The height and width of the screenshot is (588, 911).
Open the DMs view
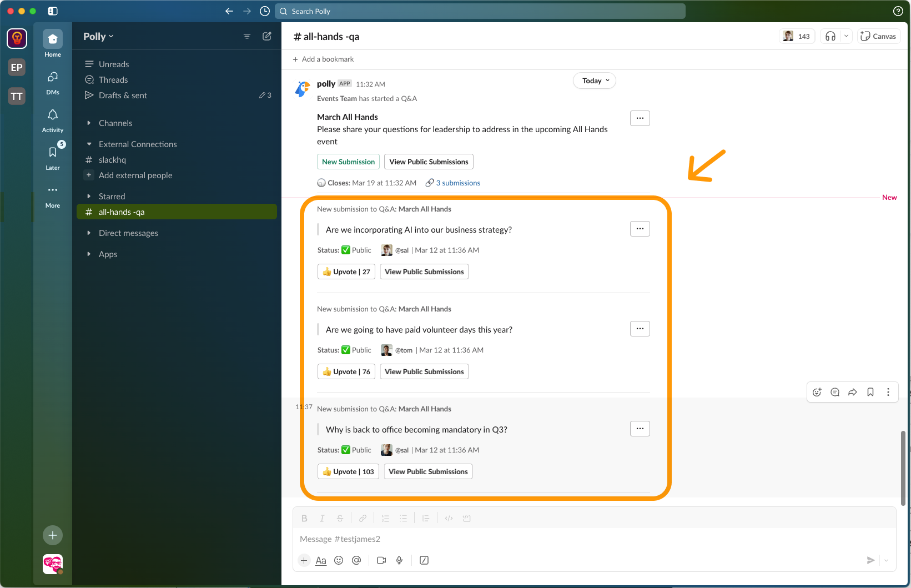(53, 82)
